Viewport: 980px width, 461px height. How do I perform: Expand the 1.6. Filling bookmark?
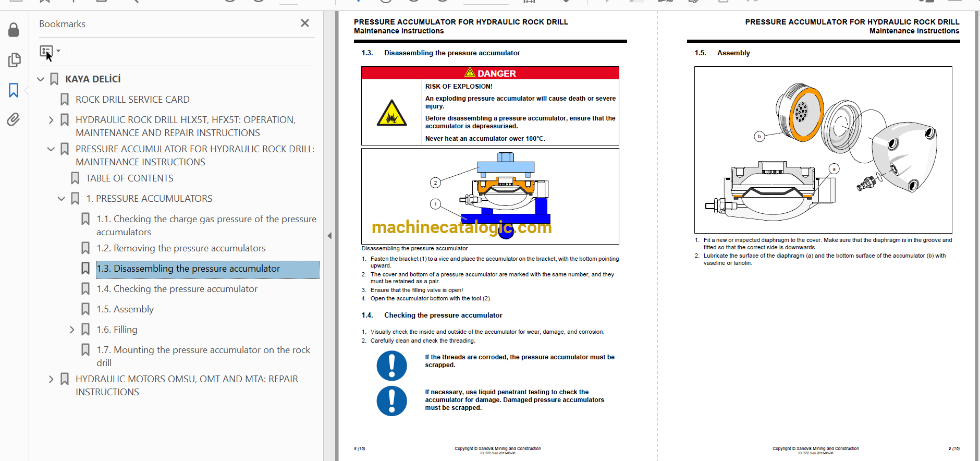coord(72,330)
